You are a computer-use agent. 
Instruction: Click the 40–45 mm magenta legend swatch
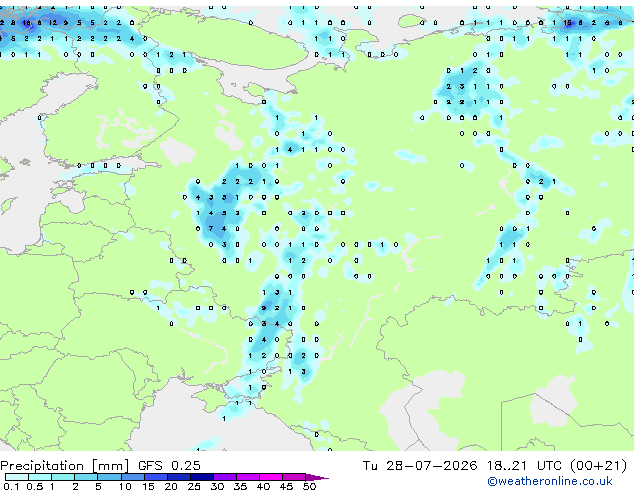point(271,477)
